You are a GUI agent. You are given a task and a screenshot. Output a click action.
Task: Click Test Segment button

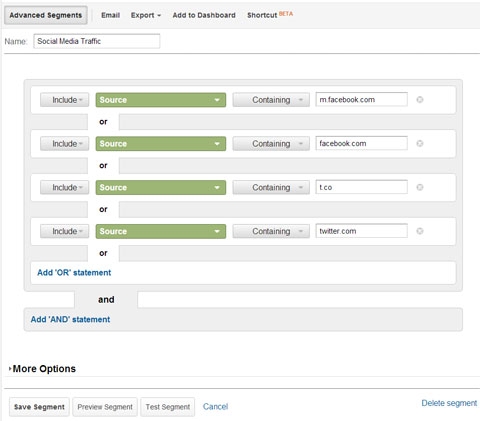click(x=168, y=407)
